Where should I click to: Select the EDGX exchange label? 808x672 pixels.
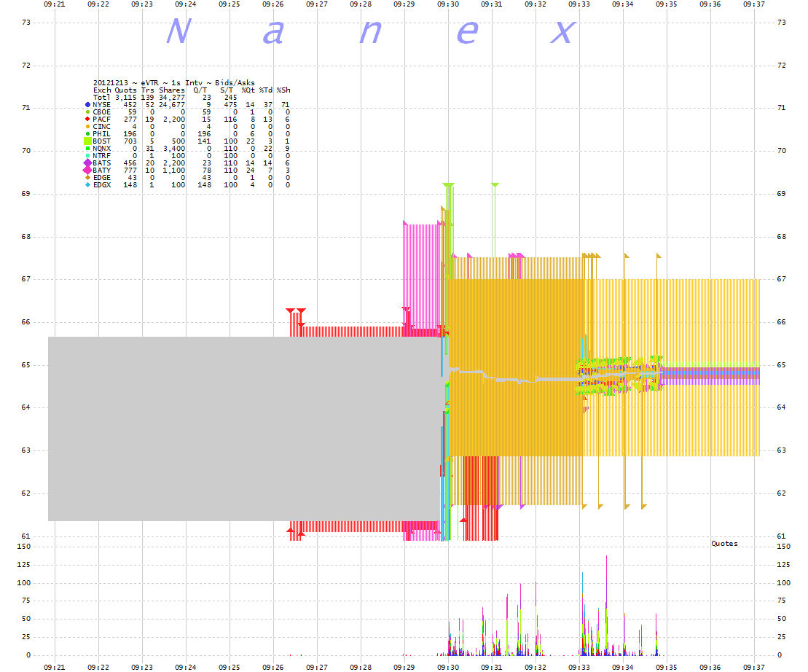pos(101,184)
